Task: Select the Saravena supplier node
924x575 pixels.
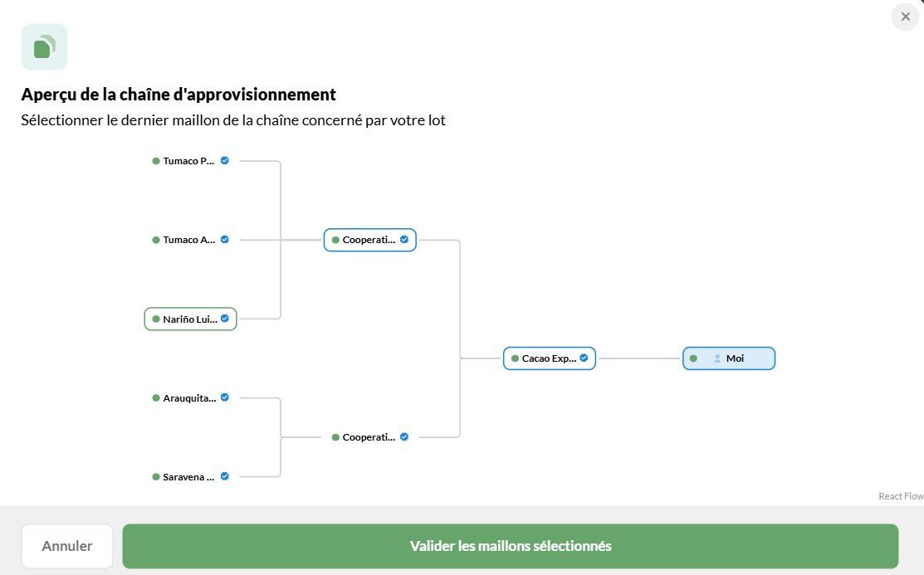Action: (x=190, y=476)
